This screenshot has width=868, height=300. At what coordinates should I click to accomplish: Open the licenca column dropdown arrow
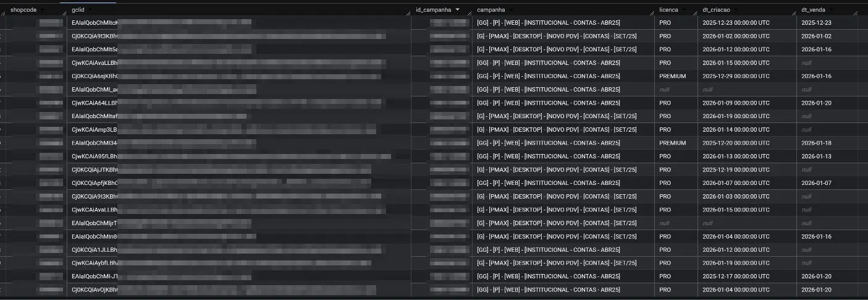(684, 10)
